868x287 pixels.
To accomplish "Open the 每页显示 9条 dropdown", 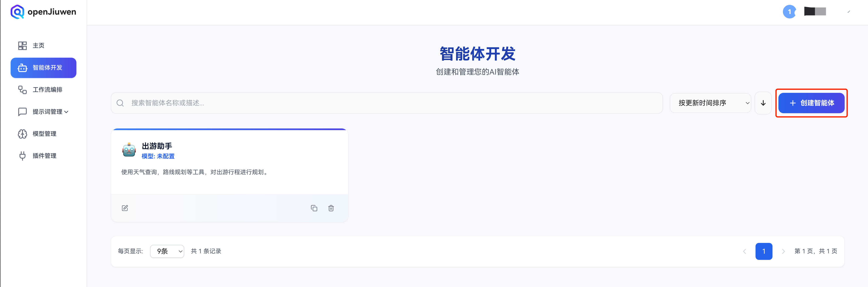I will [x=167, y=251].
